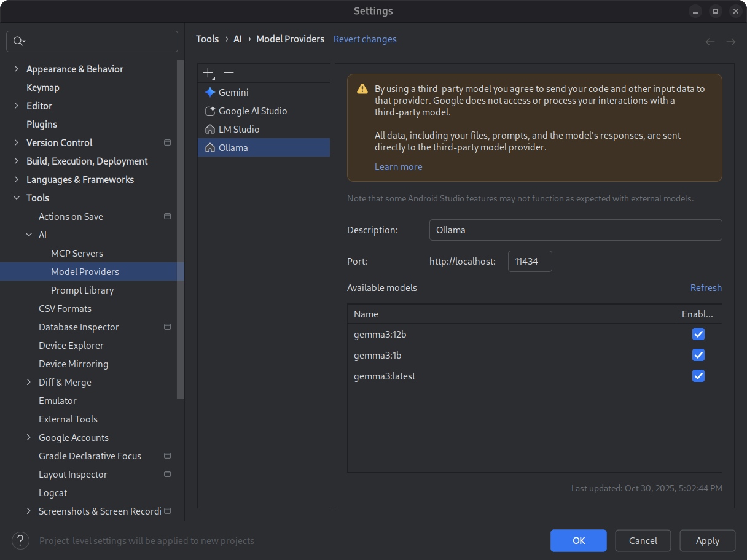Click the Port number input field
This screenshot has width=747, height=560.
530,261
